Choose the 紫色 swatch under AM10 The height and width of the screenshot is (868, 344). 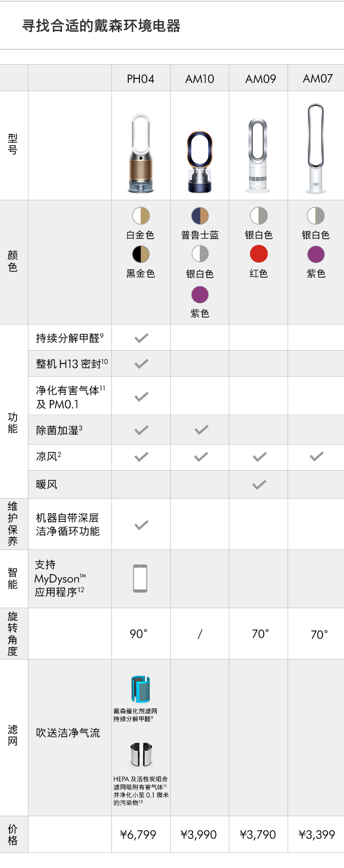200,294
